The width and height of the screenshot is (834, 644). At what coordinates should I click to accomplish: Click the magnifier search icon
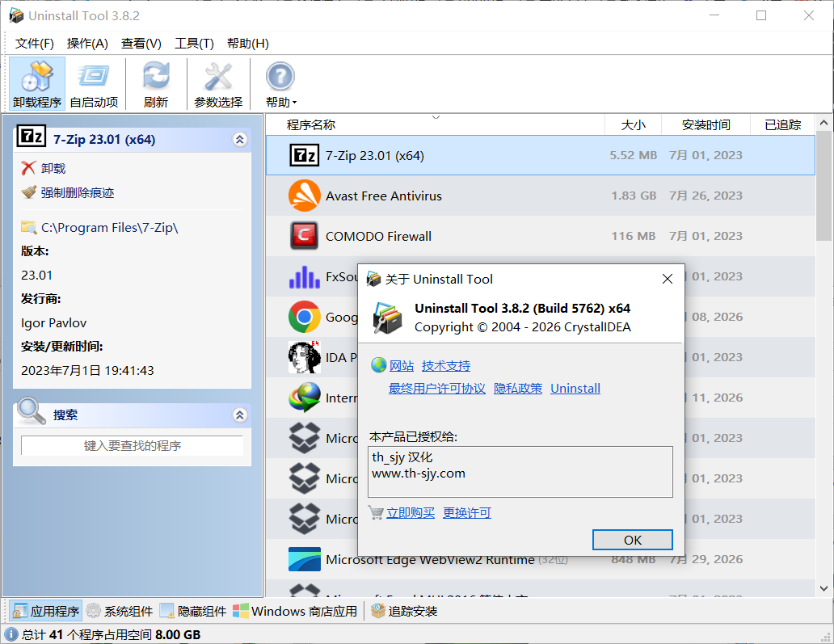(x=32, y=410)
